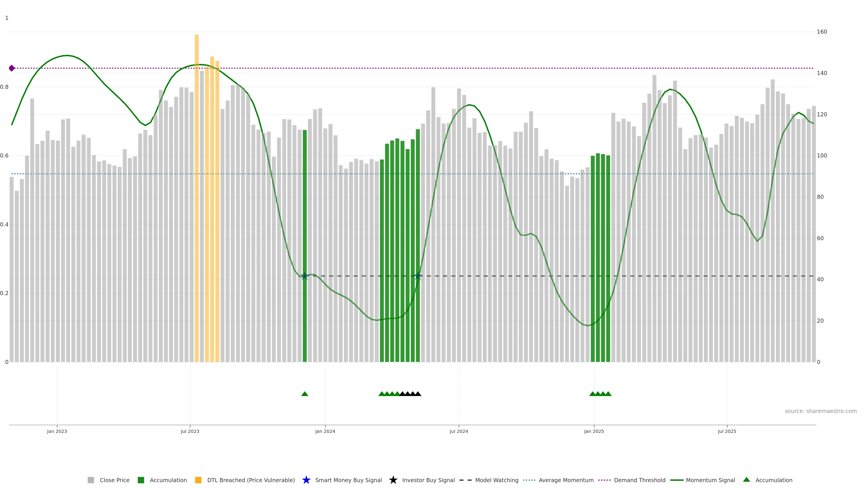Click the blue star legend icon
The width and height of the screenshot is (868, 488).
click(x=306, y=480)
